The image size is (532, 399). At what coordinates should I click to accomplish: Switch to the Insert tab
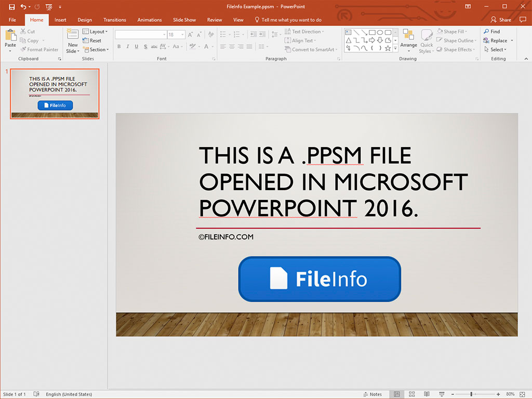pos(60,20)
